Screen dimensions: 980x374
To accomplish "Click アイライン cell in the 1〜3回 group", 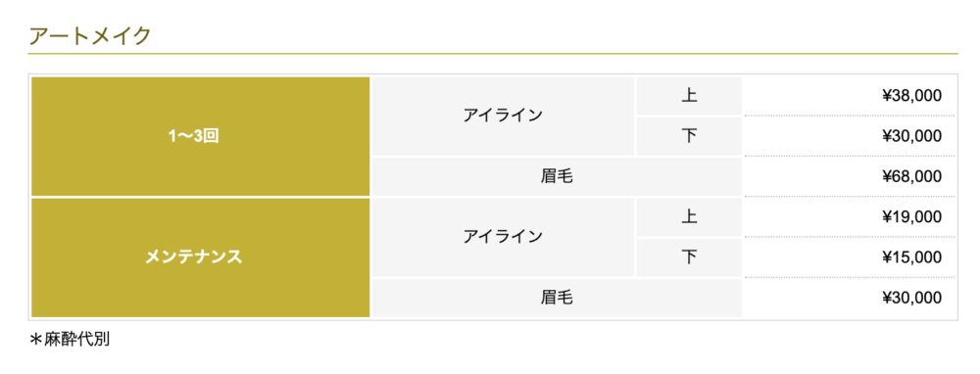I will pos(503,117).
